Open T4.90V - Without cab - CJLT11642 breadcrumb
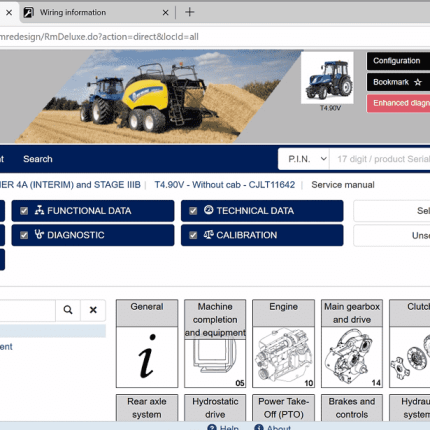 point(225,185)
